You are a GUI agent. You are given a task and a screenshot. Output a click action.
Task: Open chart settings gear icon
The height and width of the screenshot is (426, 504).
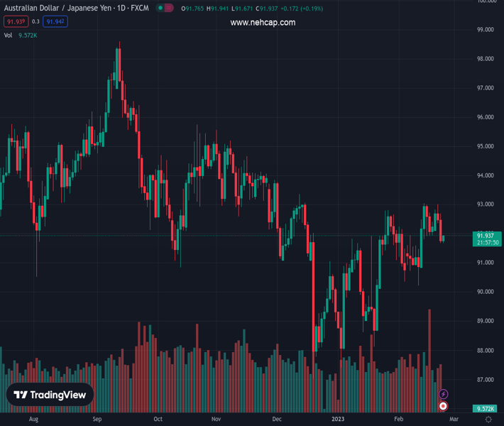click(488, 420)
